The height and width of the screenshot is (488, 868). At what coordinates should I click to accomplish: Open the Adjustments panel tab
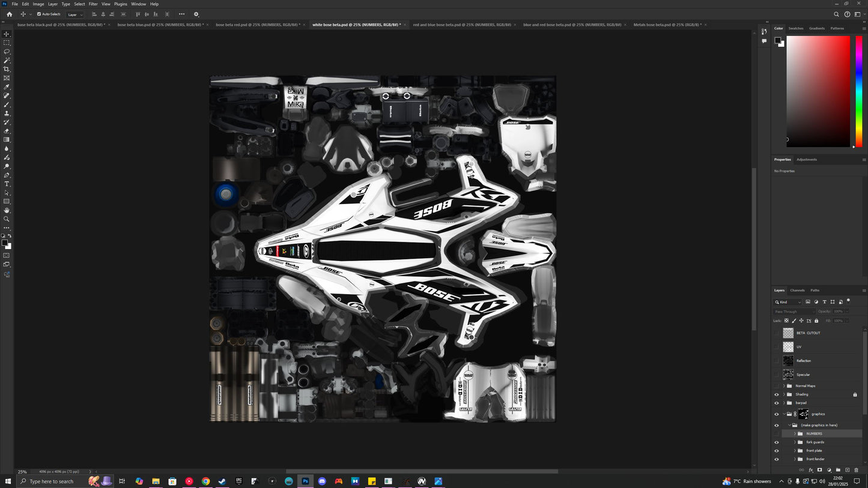[x=807, y=160]
